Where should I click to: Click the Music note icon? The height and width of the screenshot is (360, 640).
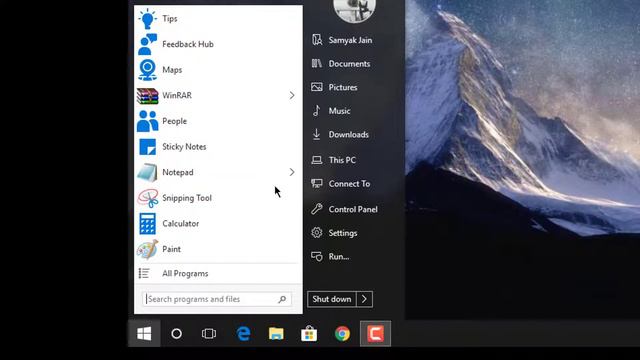tap(316, 111)
